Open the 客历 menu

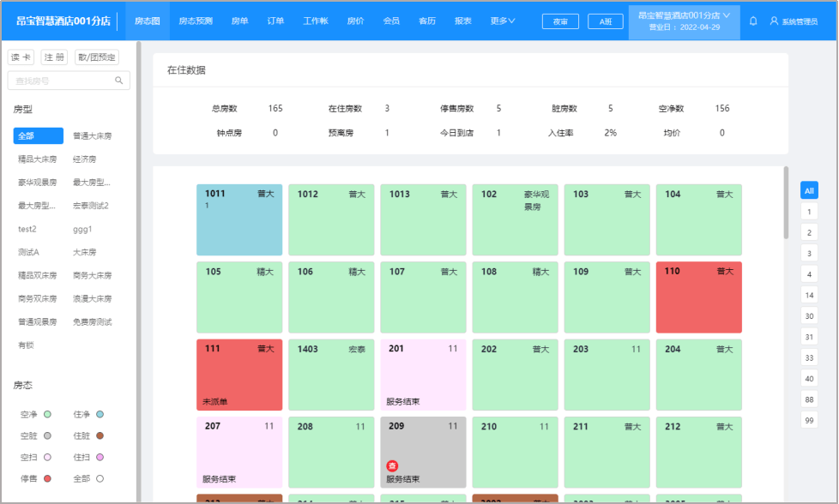click(x=427, y=21)
